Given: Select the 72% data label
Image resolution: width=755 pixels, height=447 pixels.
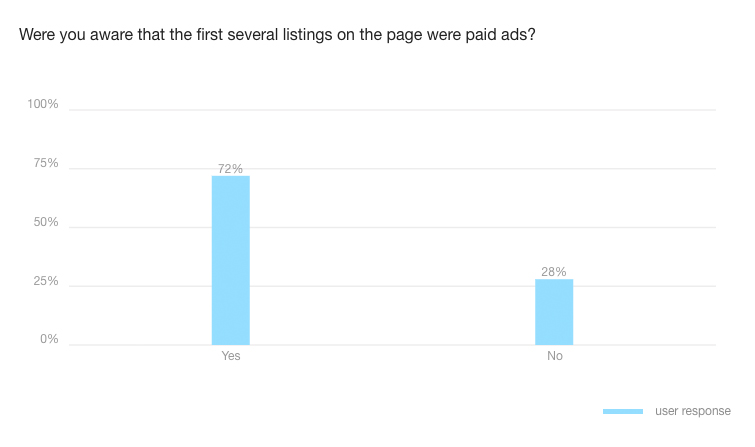Looking at the screenshot, I should [x=230, y=169].
